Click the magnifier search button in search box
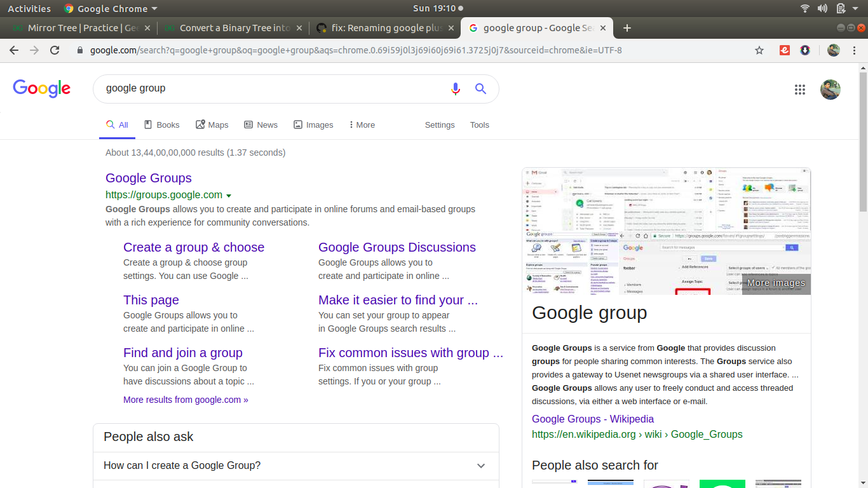Screen dimensions: 868x488 480,89
